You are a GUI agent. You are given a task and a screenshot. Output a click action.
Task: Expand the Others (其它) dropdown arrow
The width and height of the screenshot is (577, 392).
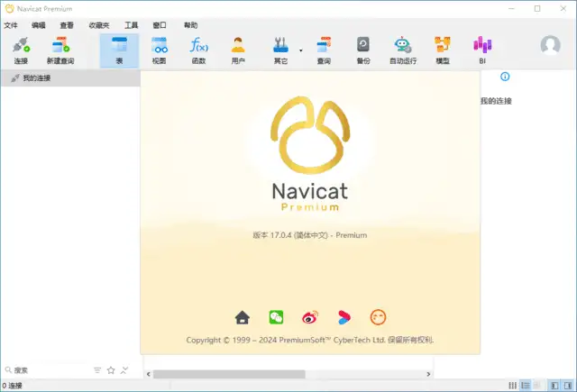[300, 50]
